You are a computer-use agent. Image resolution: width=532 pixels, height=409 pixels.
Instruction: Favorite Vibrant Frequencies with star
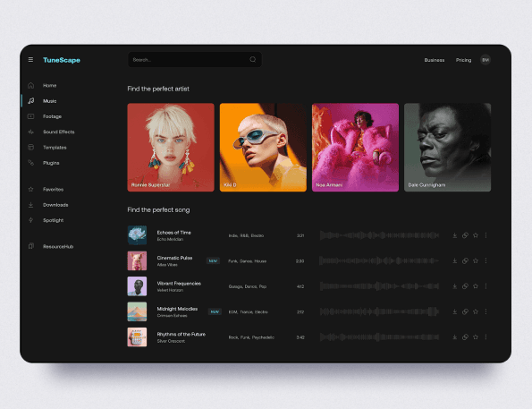(x=476, y=286)
